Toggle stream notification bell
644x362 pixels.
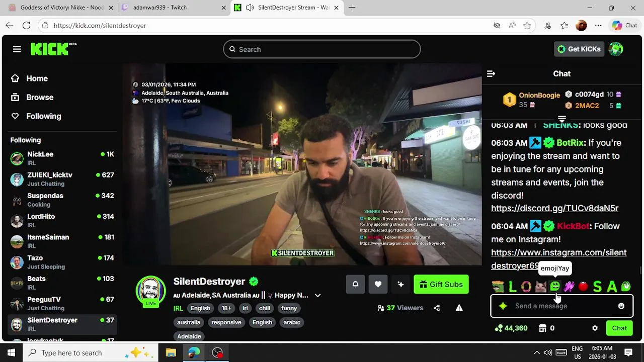point(355,285)
